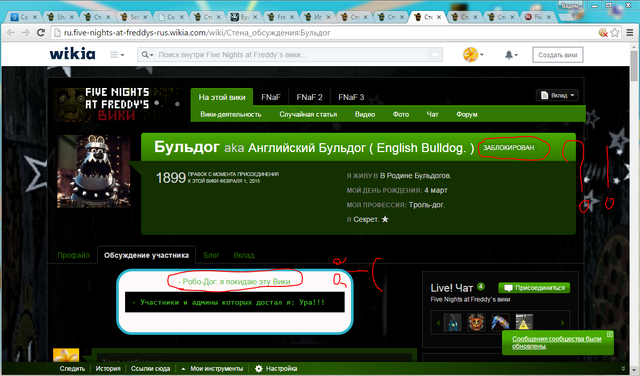Expand the Вклад contribute dropdown
Image resolution: width=640 pixels, height=376 pixels.
pos(557,95)
